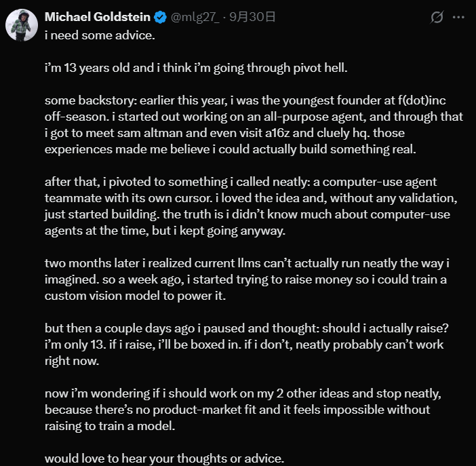
Task: Open the @mlg27_ handle link
Action: [x=197, y=17]
